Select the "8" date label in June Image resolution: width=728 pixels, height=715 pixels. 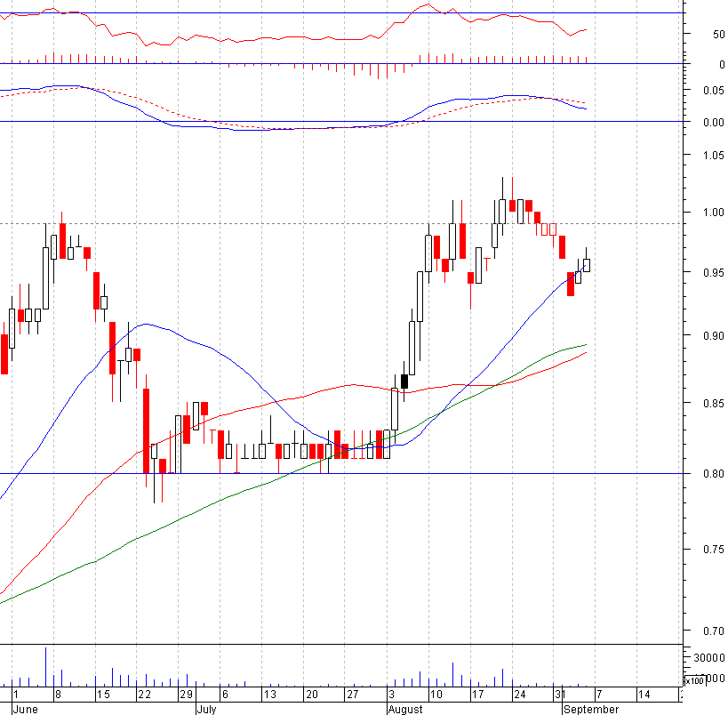(58, 695)
